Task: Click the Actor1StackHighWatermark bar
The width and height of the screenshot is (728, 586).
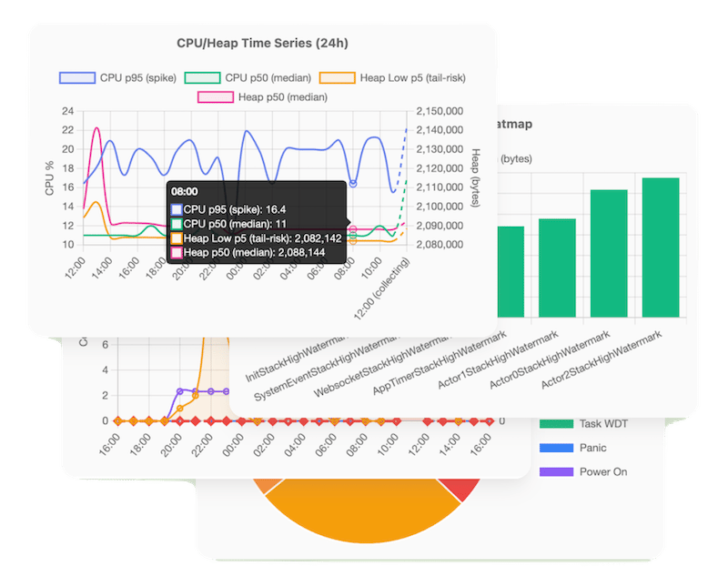Action: [557, 268]
